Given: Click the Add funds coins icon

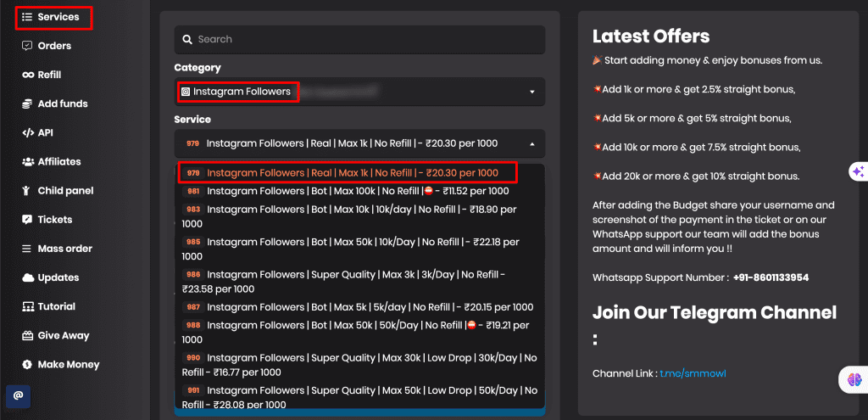Looking at the screenshot, I should coord(28,104).
